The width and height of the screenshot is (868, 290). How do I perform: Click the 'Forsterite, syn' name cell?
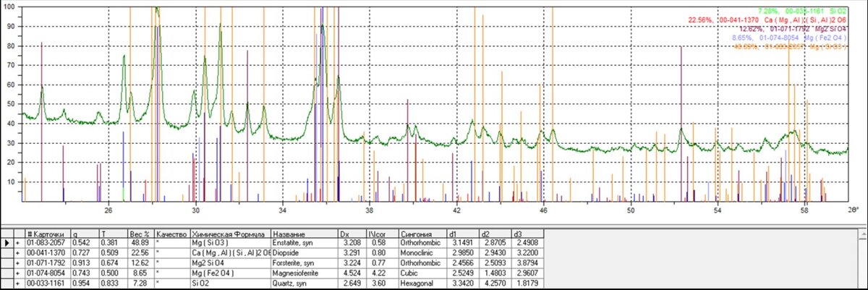[x=305, y=264]
